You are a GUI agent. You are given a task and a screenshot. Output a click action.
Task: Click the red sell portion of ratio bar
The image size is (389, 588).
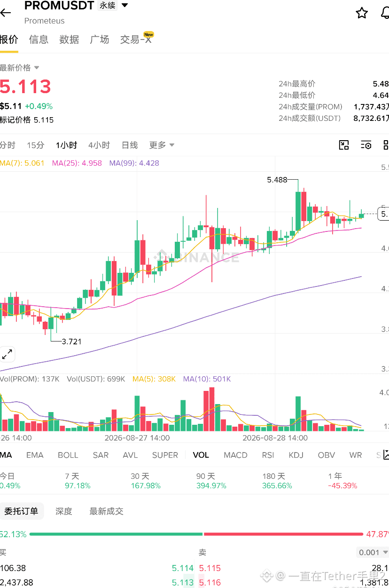pos(283,534)
